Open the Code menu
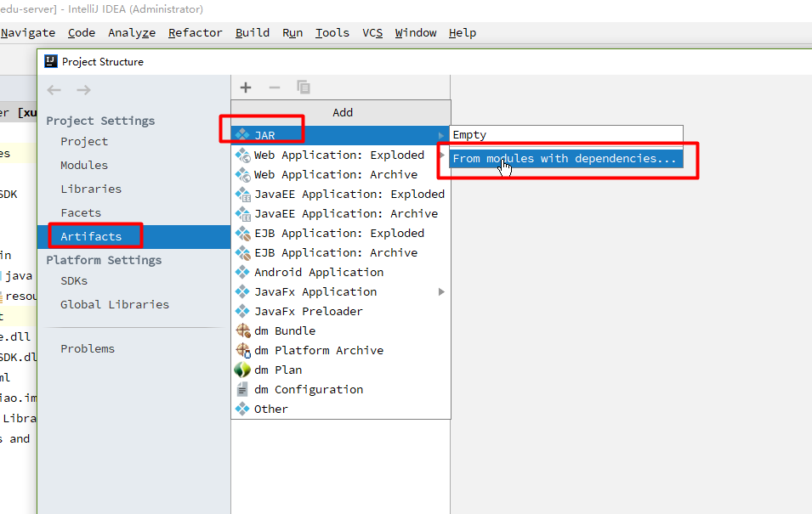The image size is (812, 514). (82, 32)
